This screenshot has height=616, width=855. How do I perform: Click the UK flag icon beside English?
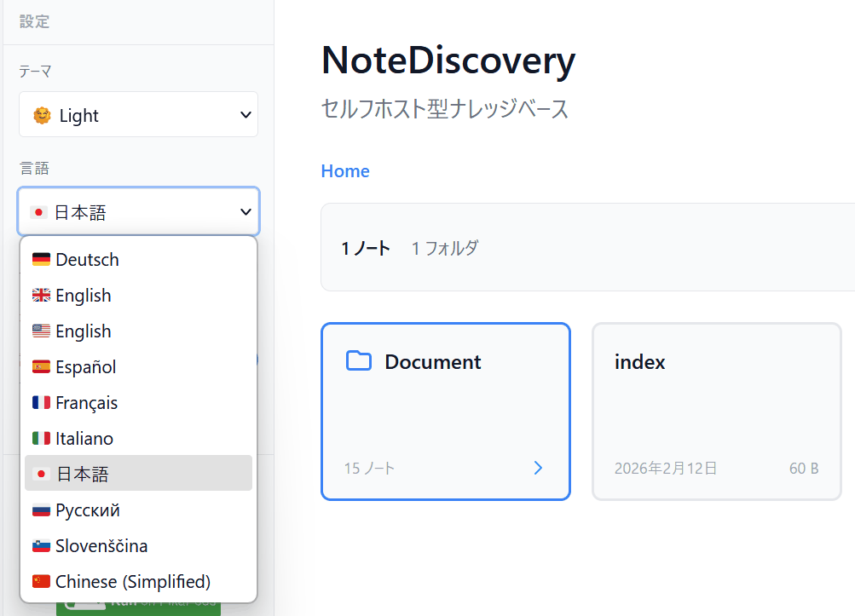coord(41,296)
